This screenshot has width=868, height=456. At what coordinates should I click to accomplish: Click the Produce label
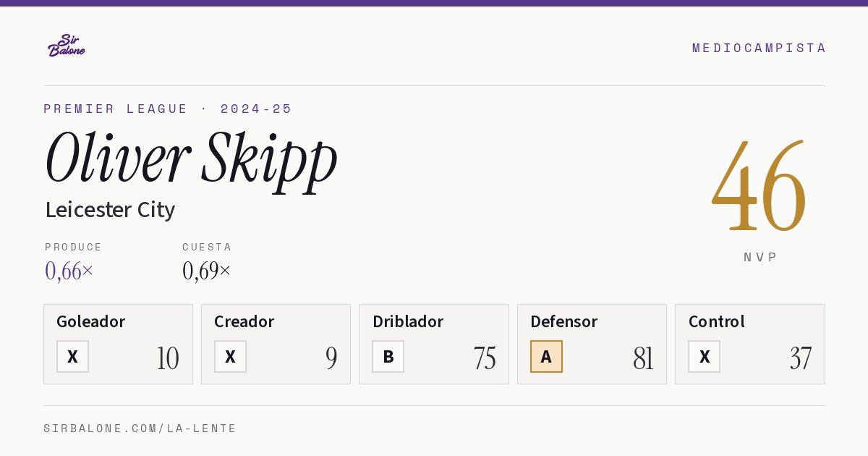(x=74, y=247)
